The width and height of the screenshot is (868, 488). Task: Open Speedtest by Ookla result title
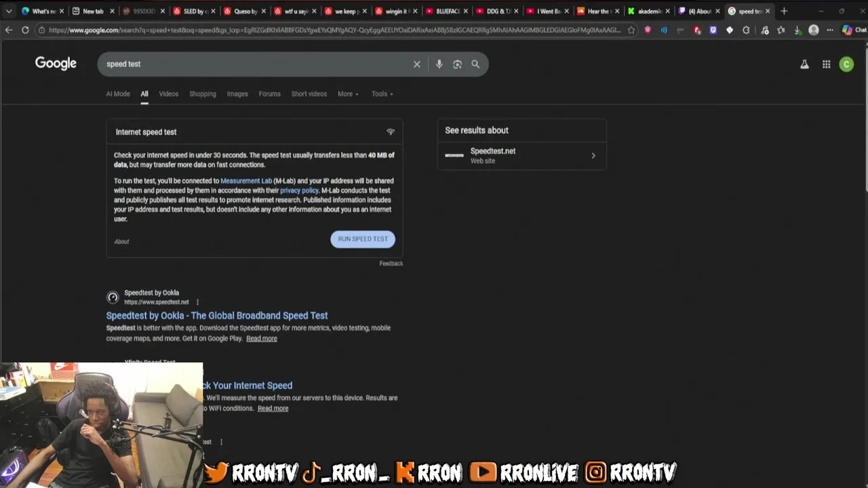217,315
